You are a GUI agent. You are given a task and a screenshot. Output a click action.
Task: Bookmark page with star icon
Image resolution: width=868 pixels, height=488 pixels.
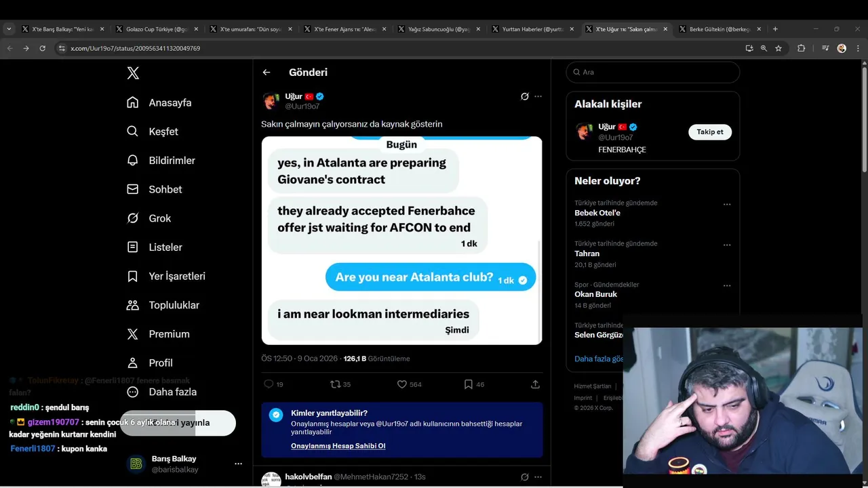coord(778,48)
